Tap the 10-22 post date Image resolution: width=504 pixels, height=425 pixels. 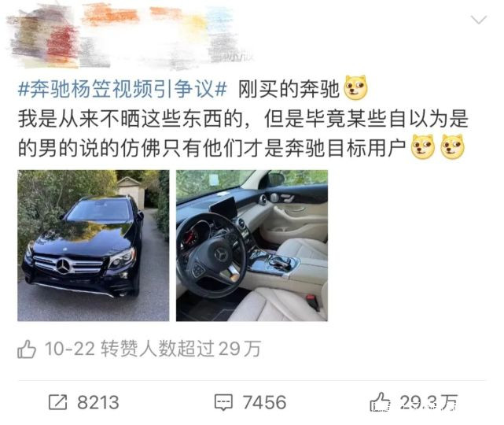[70, 349]
